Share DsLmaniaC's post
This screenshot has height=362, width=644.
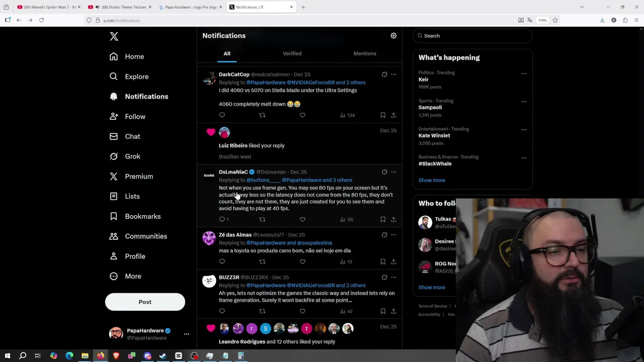point(393,219)
